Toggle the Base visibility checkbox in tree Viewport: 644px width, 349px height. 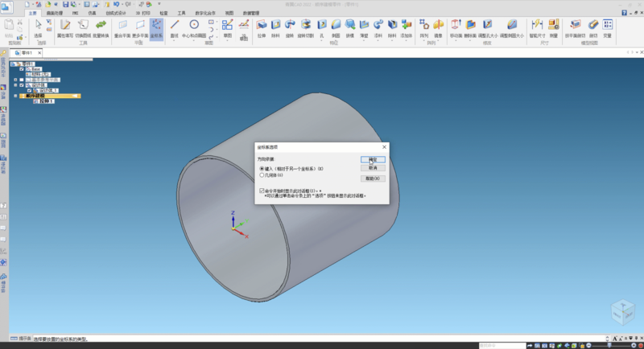click(23, 69)
